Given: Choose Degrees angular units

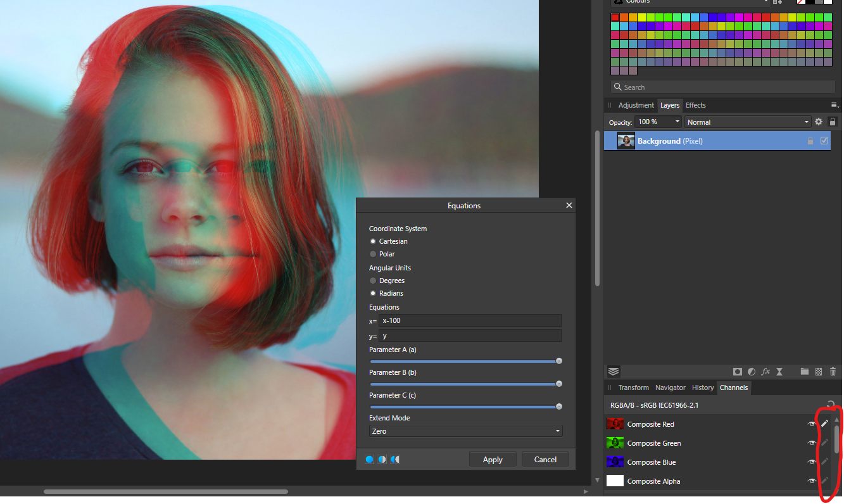Looking at the screenshot, I should coord(373,280).
